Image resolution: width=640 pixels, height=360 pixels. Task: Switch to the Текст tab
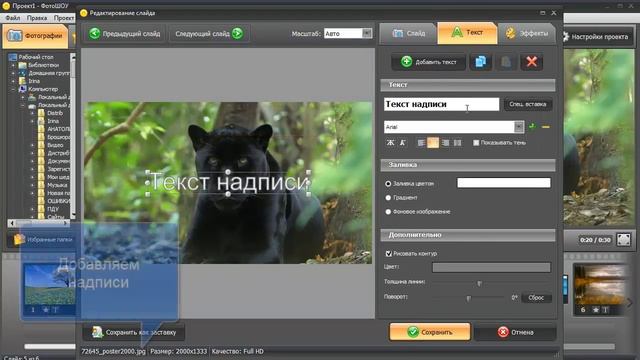(467, 32)
